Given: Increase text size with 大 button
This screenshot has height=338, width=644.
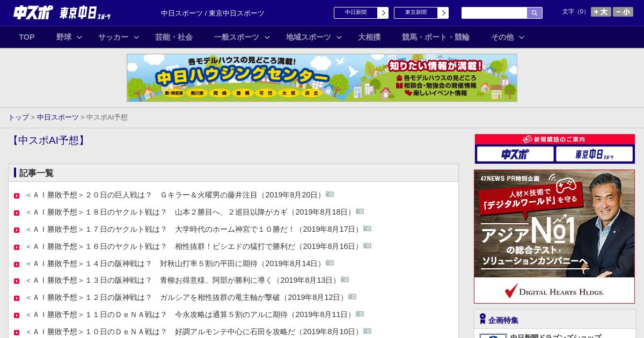Looking at the screenshot, I should pos(601,12).
